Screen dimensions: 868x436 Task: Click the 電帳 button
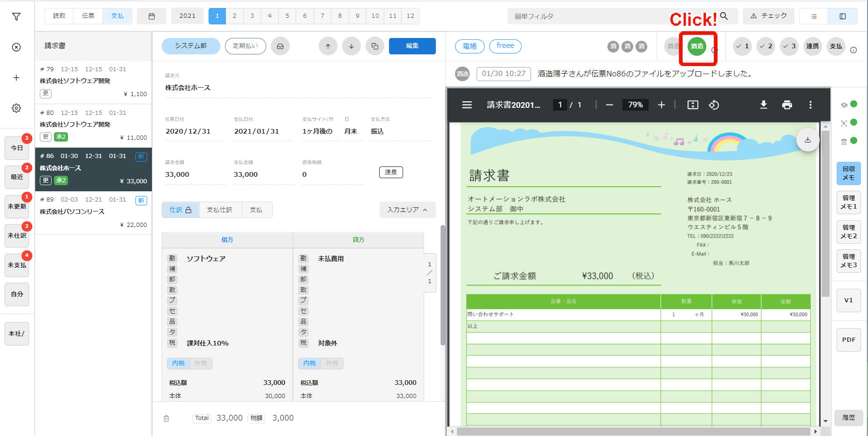[470, 46]
